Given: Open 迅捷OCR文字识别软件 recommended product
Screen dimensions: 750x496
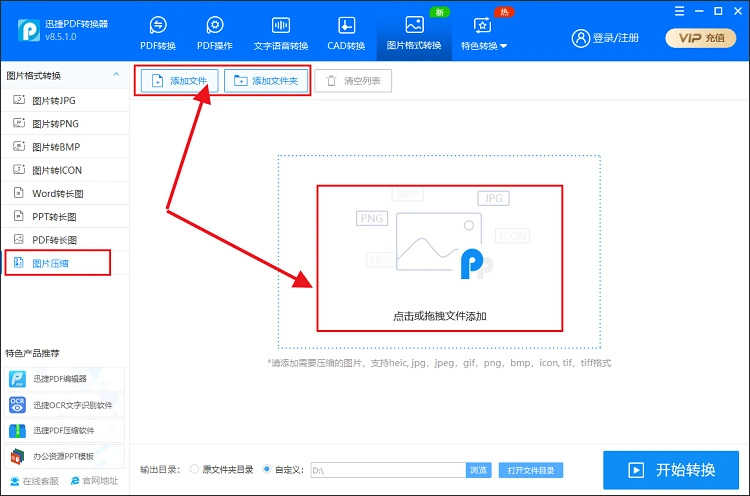Looking at the screenshot, I should pos(65,405).
